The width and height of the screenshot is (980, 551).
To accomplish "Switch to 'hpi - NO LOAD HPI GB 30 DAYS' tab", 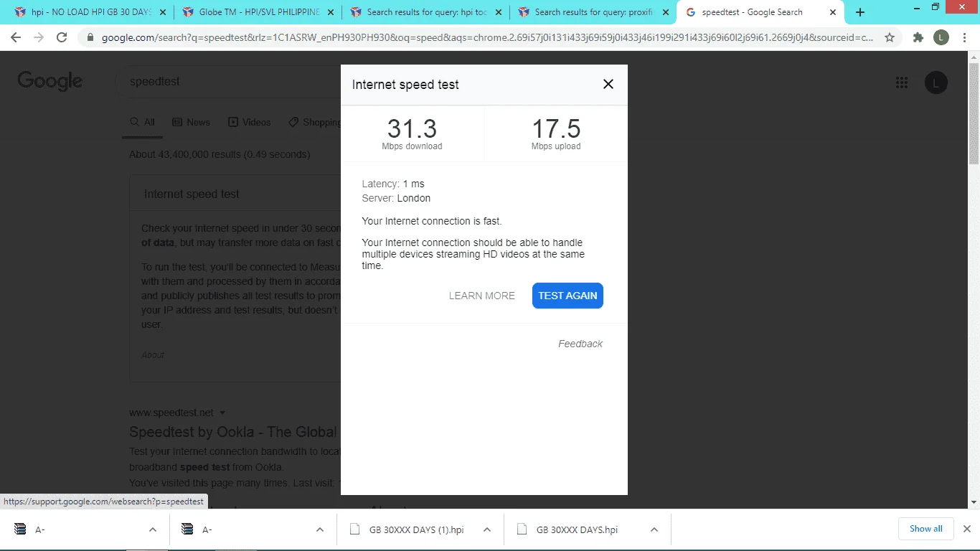I will 90,12.
